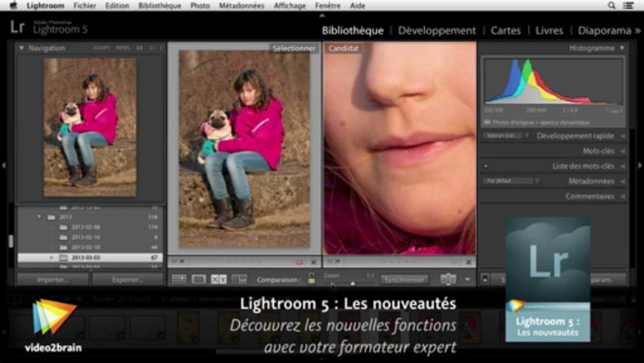Open the Diaporama module

[x=604, y=30]
